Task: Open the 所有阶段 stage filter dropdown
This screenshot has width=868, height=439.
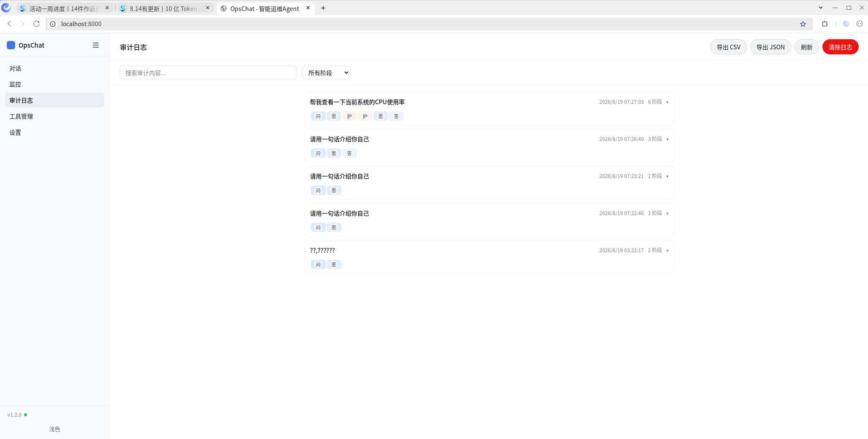Action: click(326, 73)
